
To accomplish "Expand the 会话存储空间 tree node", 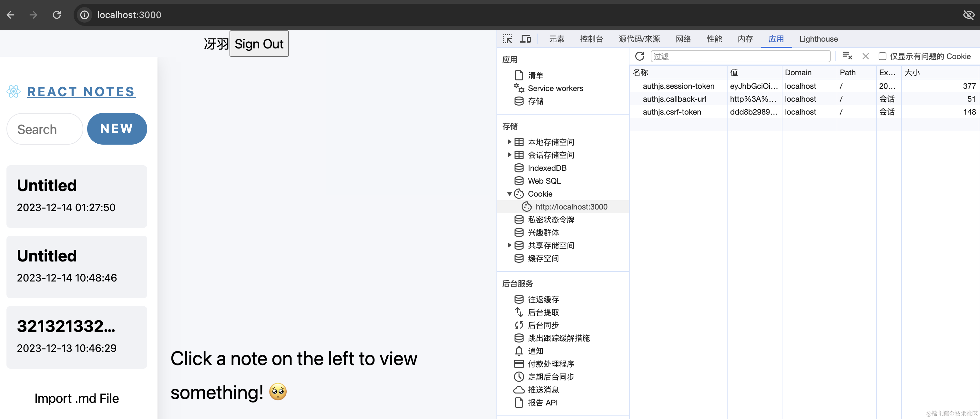I will (509, 155).
